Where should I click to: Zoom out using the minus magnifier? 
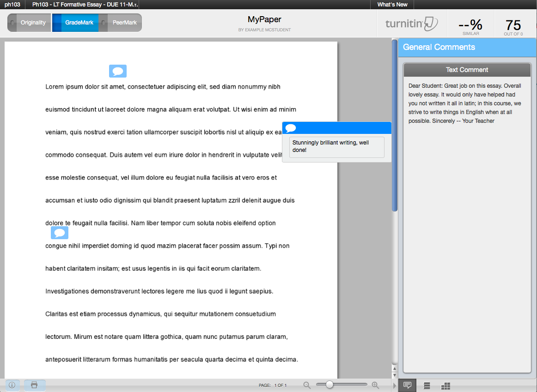click(307, 385)
